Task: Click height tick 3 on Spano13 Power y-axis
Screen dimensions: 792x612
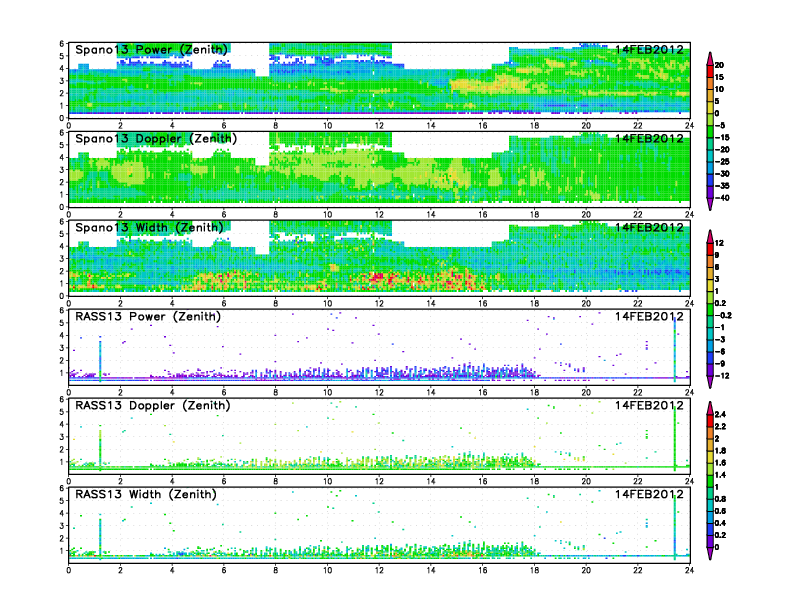Action: point(62,81)
